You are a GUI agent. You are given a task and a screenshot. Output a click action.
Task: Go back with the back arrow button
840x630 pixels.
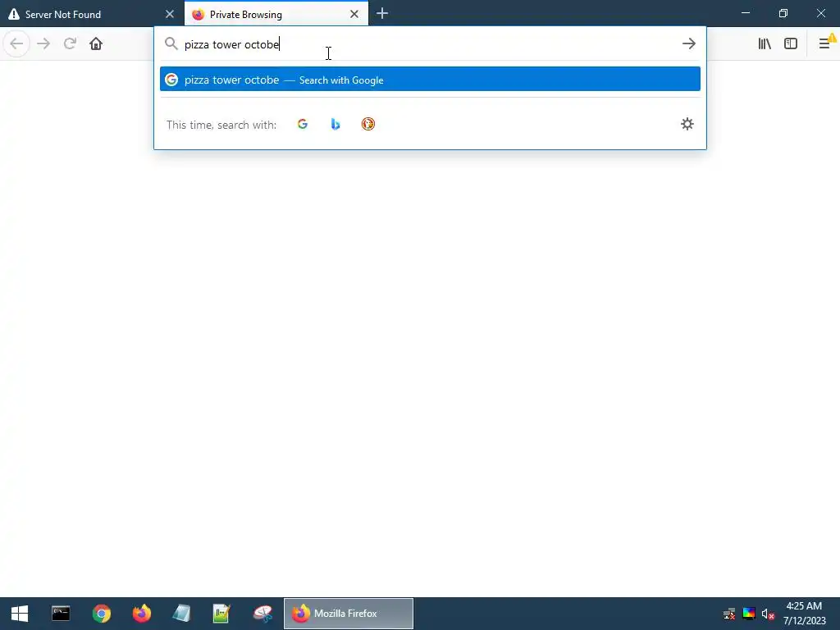coord(16,43)
